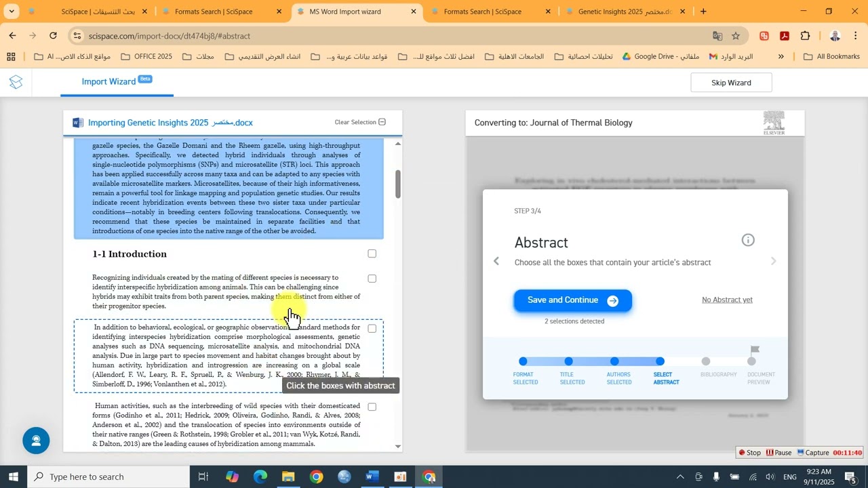Check the box for 'Human activities' paragraph
868x488 pixels.
pyautogui.click(x=372, y=407)
